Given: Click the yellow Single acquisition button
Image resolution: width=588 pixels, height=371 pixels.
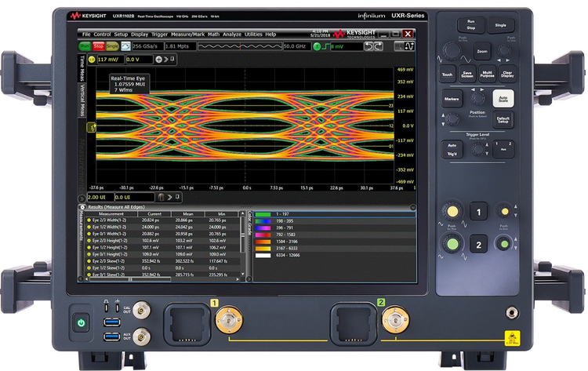Looking at the screenshot, I should (112, 47).
